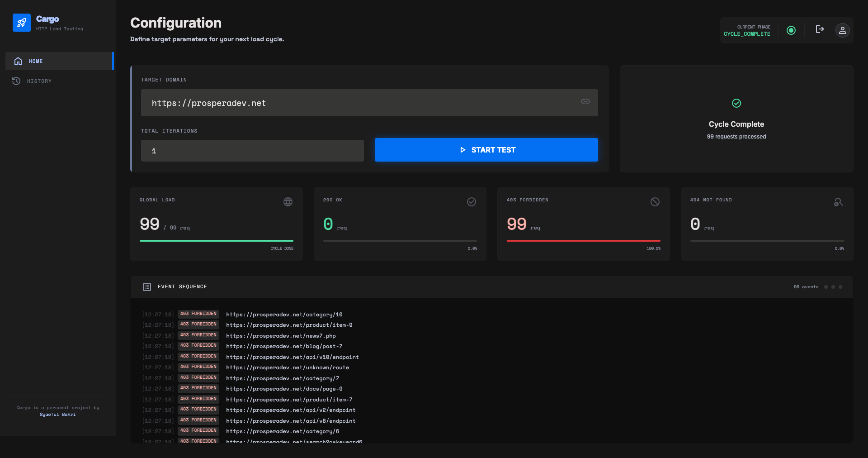Screen dimensions: 868x458
Task: Click the Event Sequence list icon
Action: point(147,287)
